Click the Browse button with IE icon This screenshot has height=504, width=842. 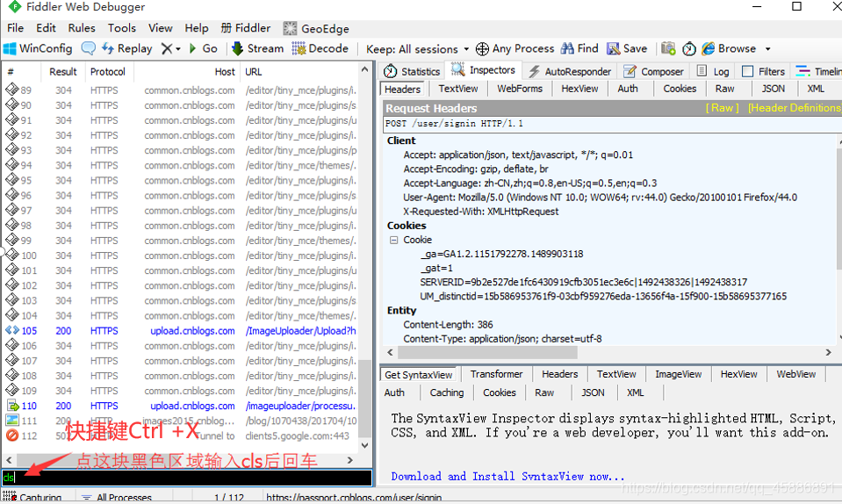729,48
